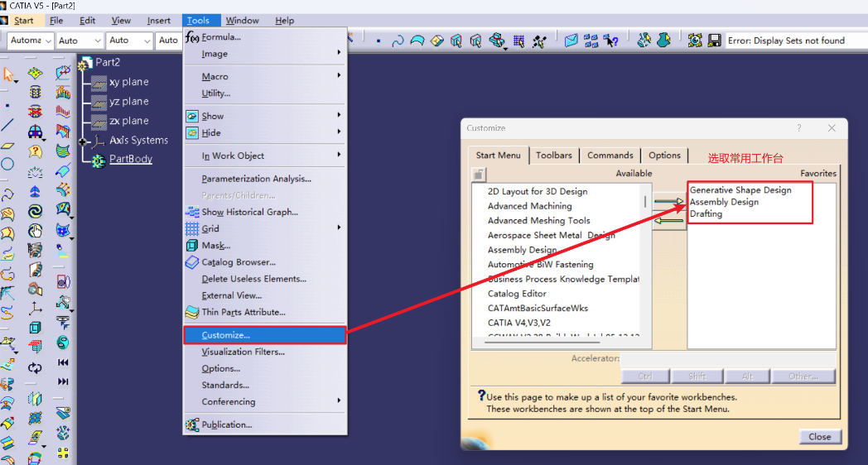Click the point icon in the top toolbar
The image size is (868, 465).
click(x=379, y=41)
